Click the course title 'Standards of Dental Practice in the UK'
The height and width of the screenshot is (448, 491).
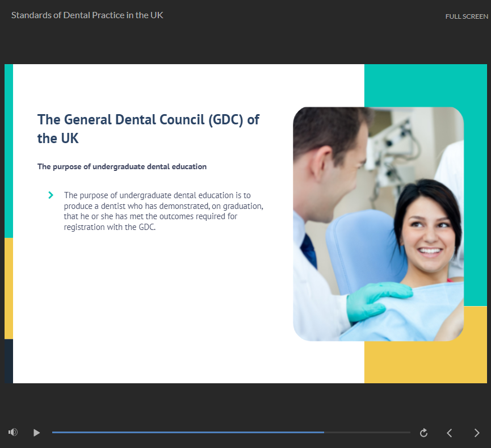click(x=87, y=15)
